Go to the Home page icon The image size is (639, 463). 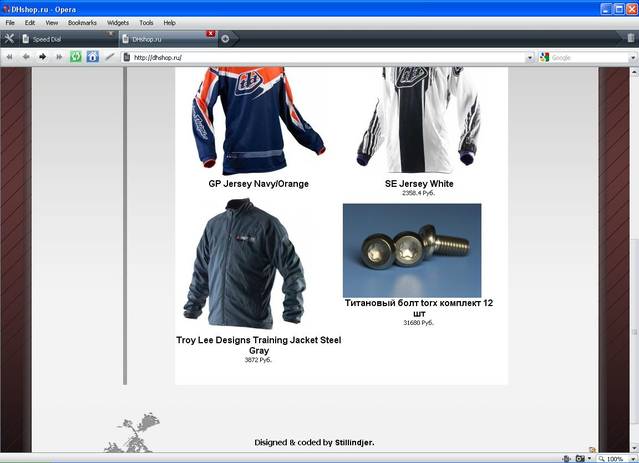pyautogui.click(x=93, y=57)
